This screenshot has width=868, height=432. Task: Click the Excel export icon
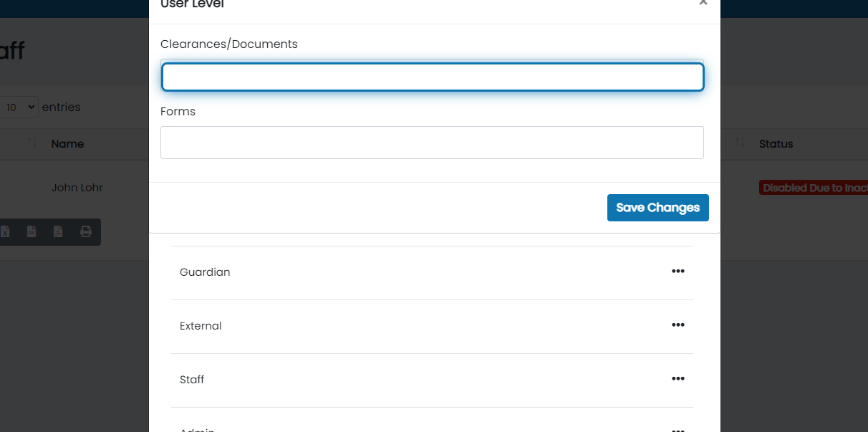click(5, 231)
